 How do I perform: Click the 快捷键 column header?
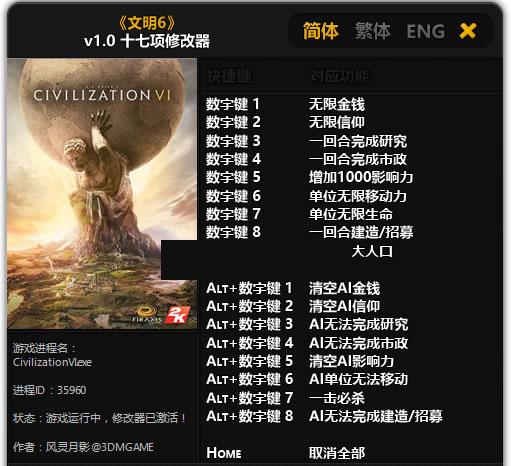(229, 76)
